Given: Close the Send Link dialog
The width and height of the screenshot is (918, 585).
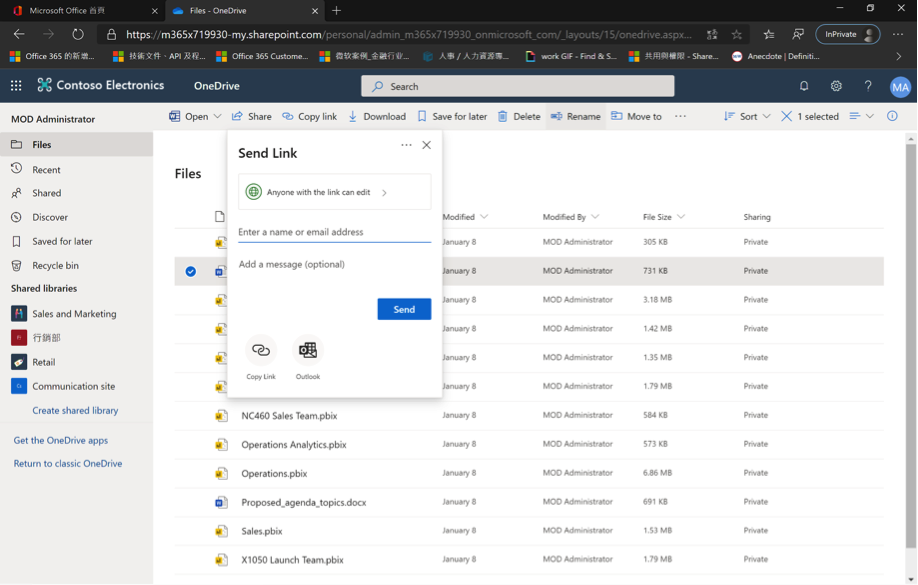Looking at the screenshot, I should tap(426, 145).
